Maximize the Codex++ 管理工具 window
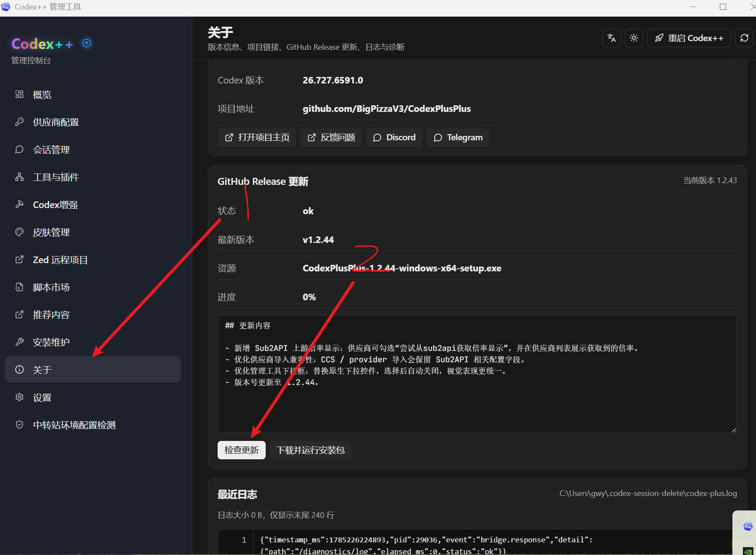Screen dimensions: 756x555 pos(723,7)
